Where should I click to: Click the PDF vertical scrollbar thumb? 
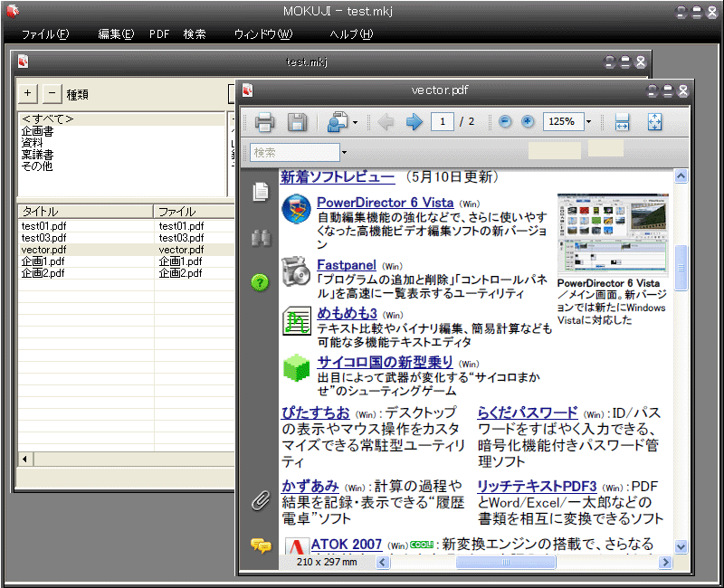pyautogui.click(x=681, y=268)
